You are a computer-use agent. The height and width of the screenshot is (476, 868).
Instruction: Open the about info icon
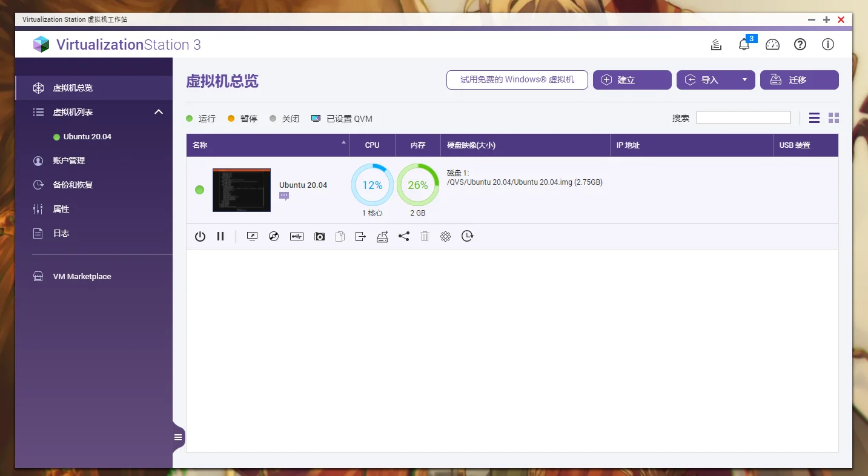[x=828, y=44]
